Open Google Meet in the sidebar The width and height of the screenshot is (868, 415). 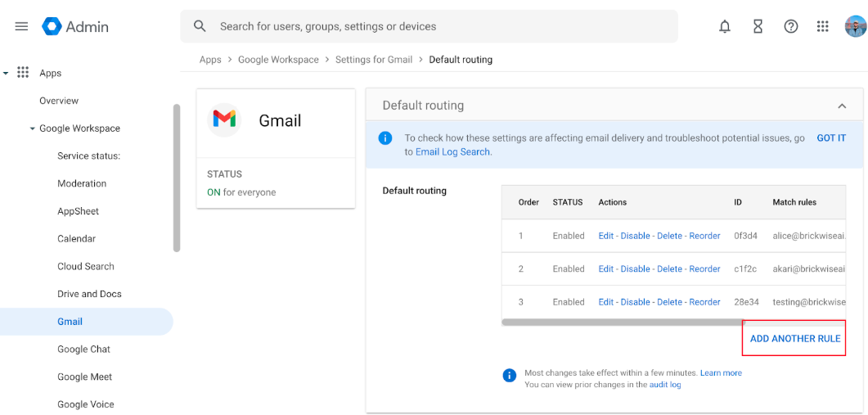pyautogui.click(x=85, y=377)
